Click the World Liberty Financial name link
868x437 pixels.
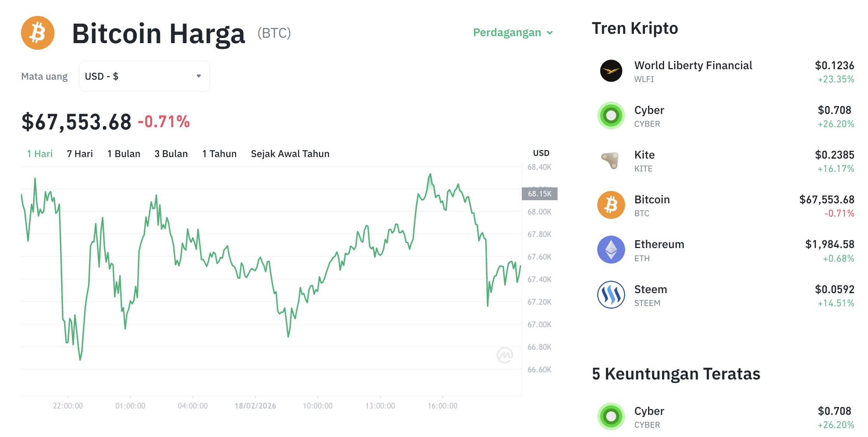pos(693,65)
